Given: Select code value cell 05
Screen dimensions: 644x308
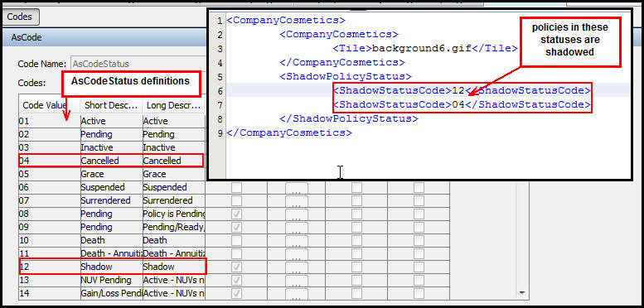Looking at the screenshot, I should (x=49, y=174).
